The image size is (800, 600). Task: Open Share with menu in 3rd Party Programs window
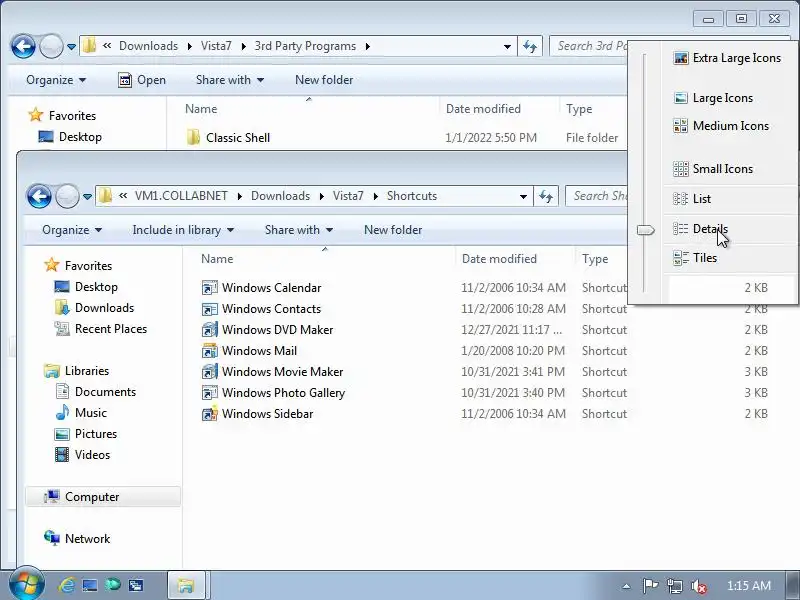click(230, 80)
